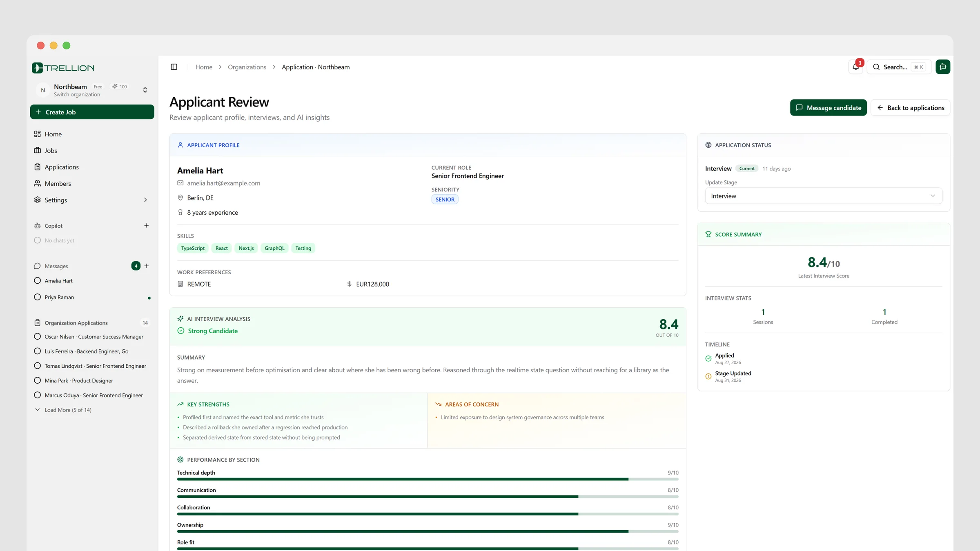This screenshot has height=551, width=980.
Task: Click the Strong Candidate check icon
Action: [x=181, y=331]
